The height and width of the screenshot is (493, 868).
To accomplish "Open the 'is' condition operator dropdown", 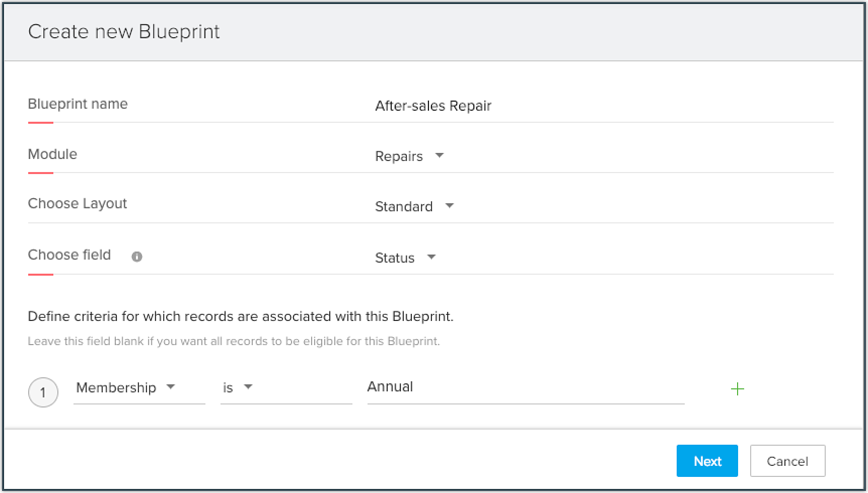I will [229, 388].
